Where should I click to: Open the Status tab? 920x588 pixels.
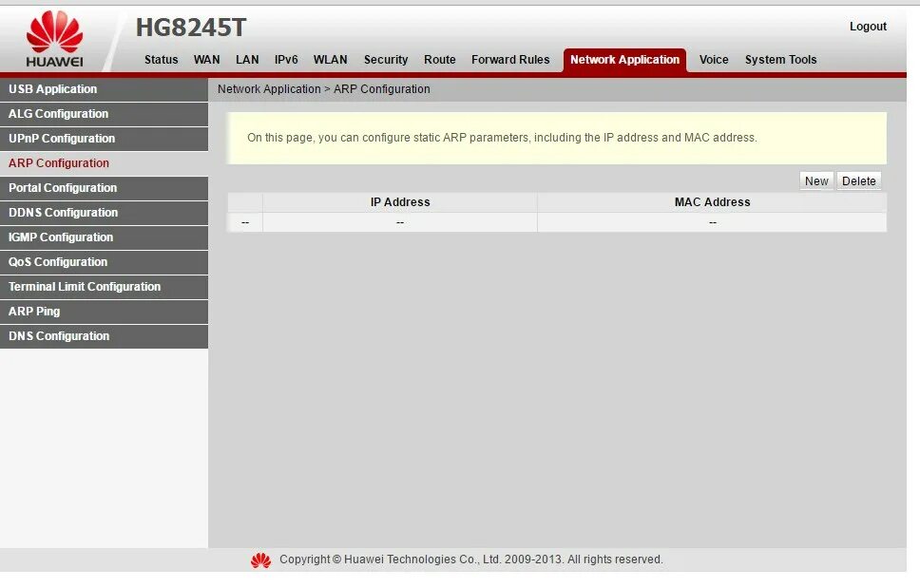[x=162, y=60]
